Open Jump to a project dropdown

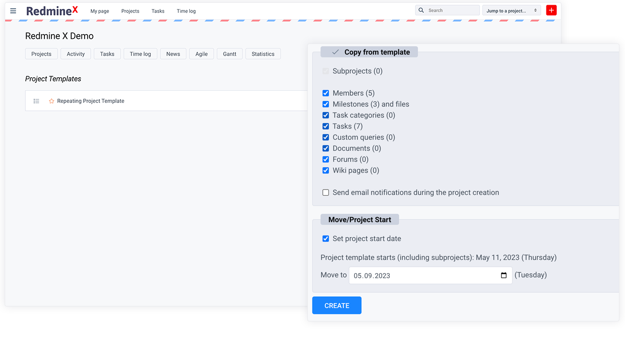point(511,10)
